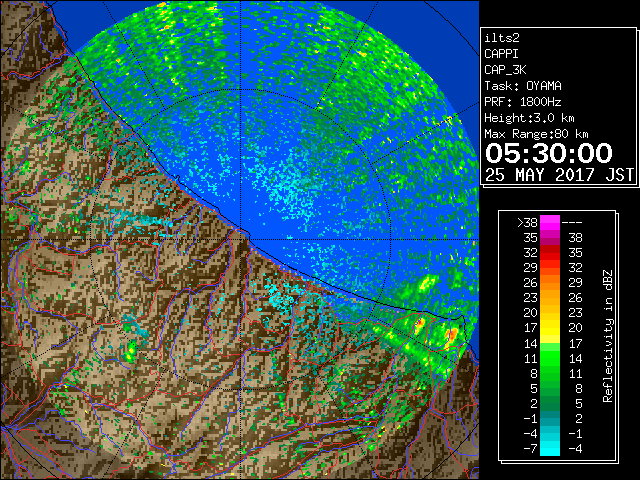Click the '>38' legend label
Image resolution: width=640 pixels, height=480 pixels.
[x=527, y=223]
